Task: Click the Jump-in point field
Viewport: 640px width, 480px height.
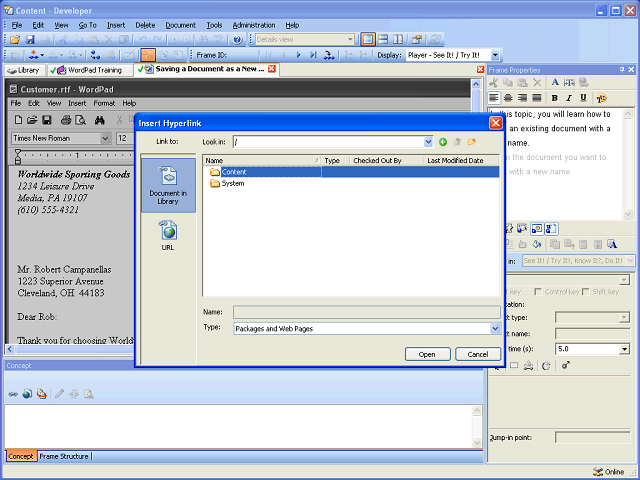Action: point(592,438)
